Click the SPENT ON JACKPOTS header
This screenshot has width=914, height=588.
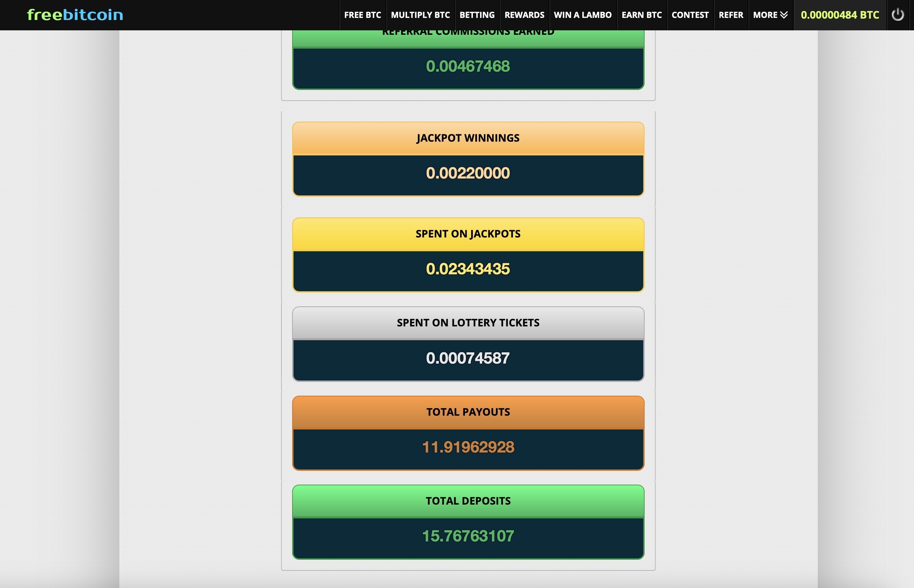click(468, 234)
